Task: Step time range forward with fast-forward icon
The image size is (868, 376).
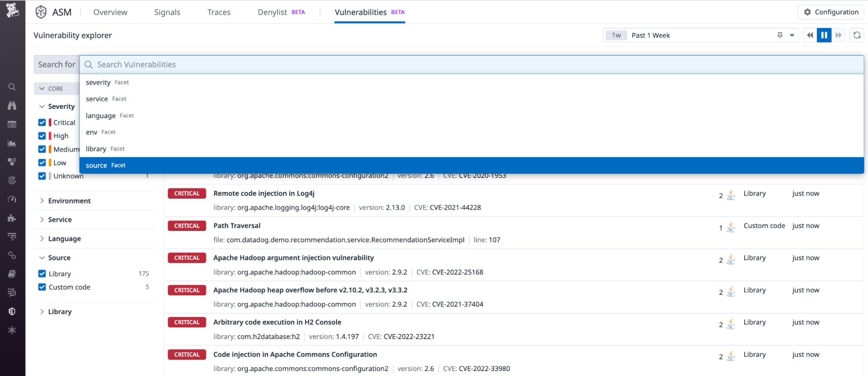Action: click(x=838, y=35)
